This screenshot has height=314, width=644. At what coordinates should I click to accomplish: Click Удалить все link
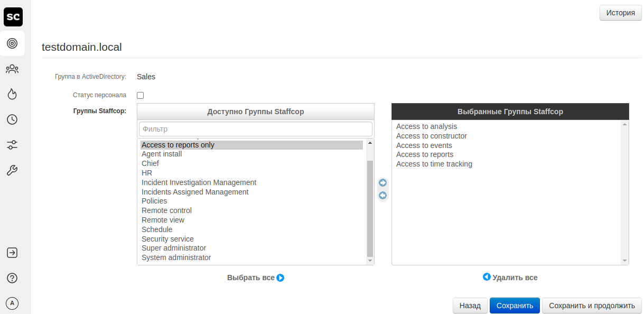click(x=510, y=278)
